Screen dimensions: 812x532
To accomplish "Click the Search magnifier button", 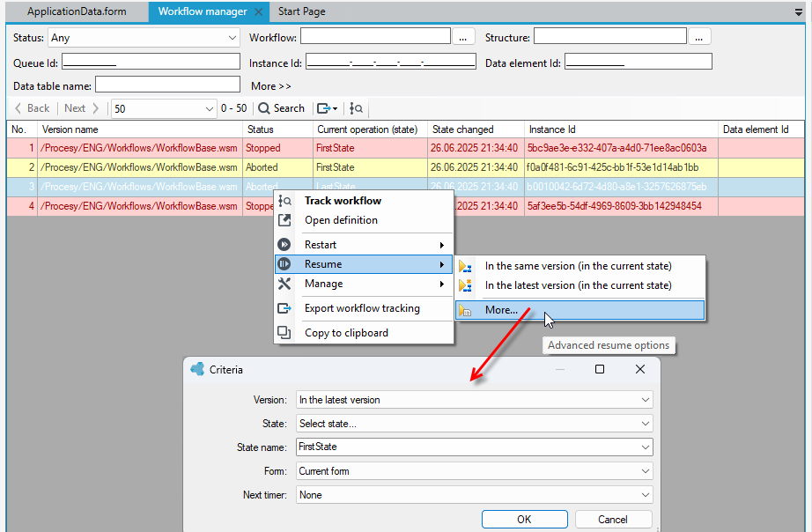I will 281,108.
